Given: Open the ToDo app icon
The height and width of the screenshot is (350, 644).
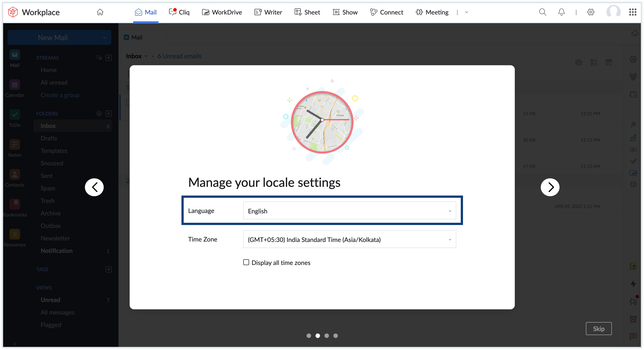Looking at the screenshot, I should (15, 118).
